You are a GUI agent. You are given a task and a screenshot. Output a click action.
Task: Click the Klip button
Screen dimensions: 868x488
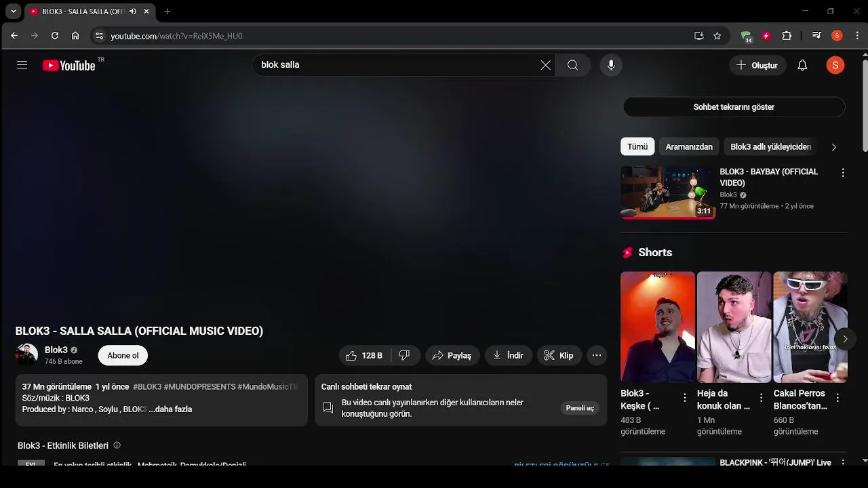tap(558, 355)
